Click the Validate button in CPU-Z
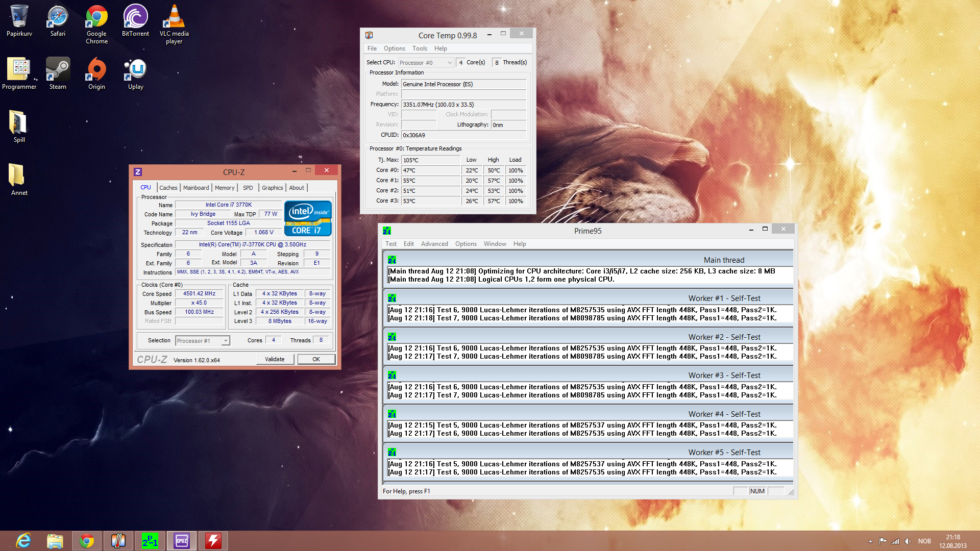The width and height of the screenshot is (980, 551). coord(275,359)
